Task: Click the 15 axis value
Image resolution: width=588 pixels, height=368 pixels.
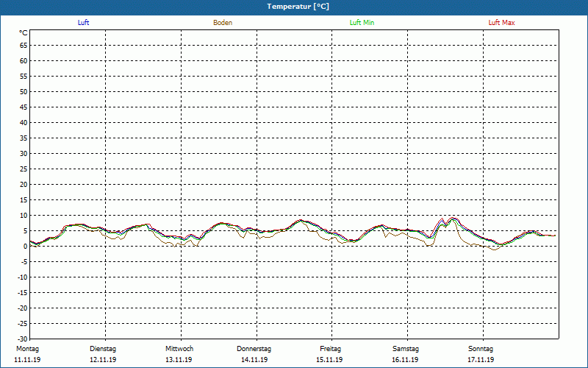Action: (x=24, y=199)
